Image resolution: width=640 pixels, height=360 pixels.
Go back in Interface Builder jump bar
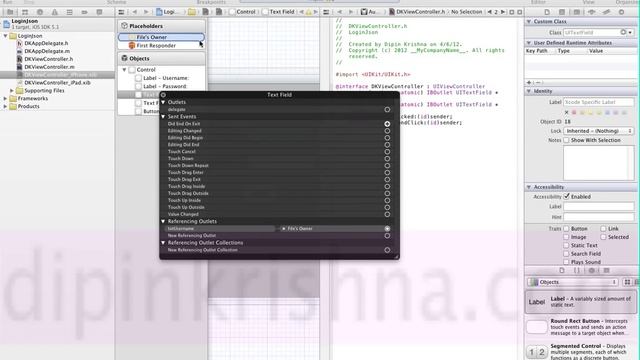click(x=135, y=12)
